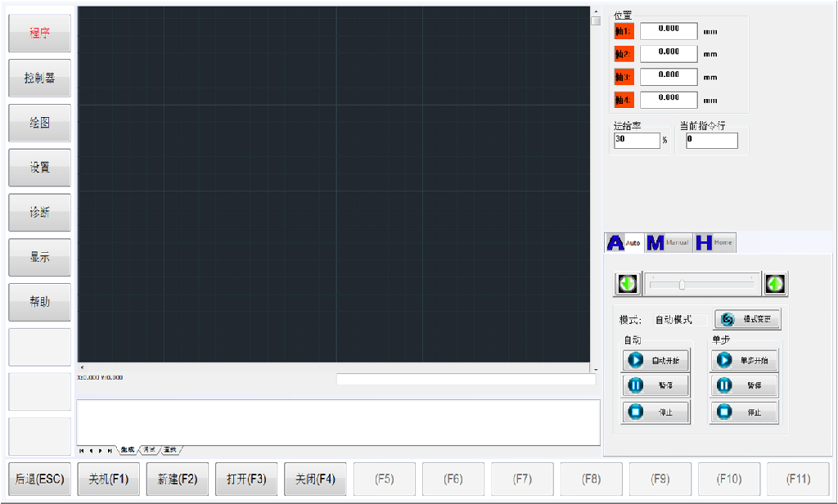Viewport: 838px width, 504px height.
Task: Click the speed slider handle
Action: tap(682, 285)
